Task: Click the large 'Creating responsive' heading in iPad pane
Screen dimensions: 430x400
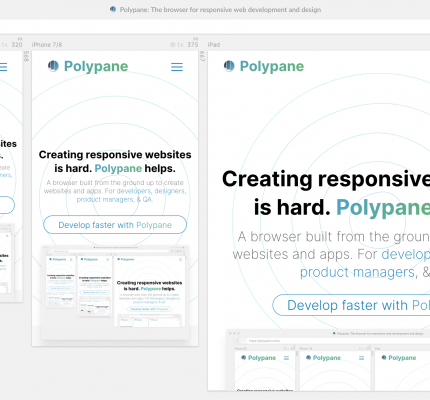Action: [326, 179]
